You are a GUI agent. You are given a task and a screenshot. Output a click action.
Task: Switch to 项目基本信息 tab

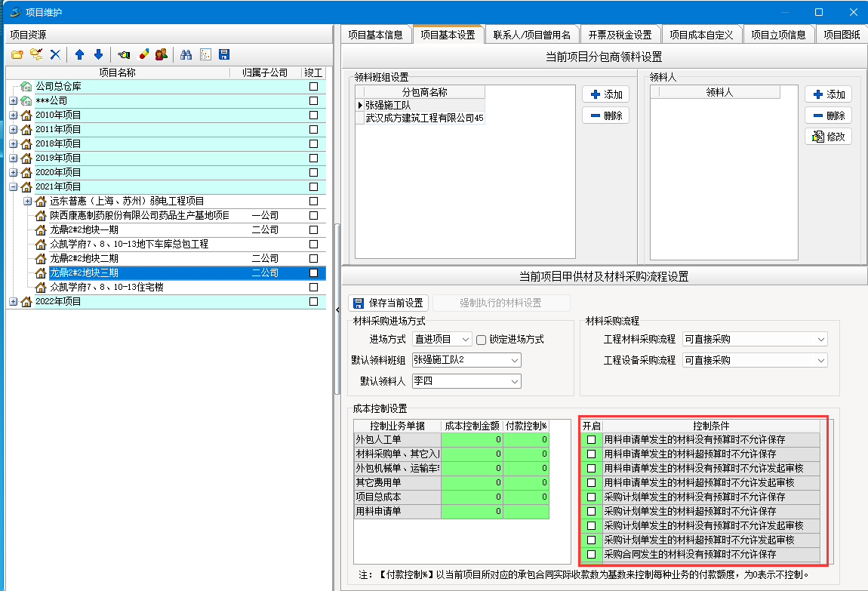375,35
